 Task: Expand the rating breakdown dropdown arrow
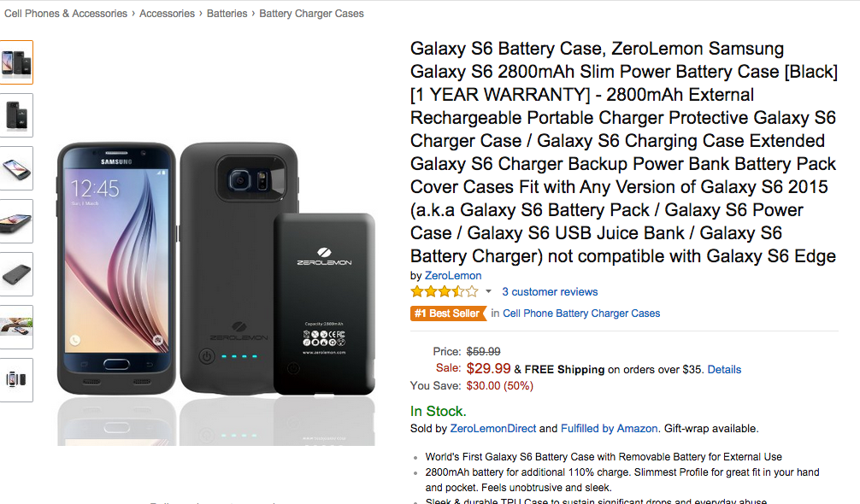tap(489, 292)
